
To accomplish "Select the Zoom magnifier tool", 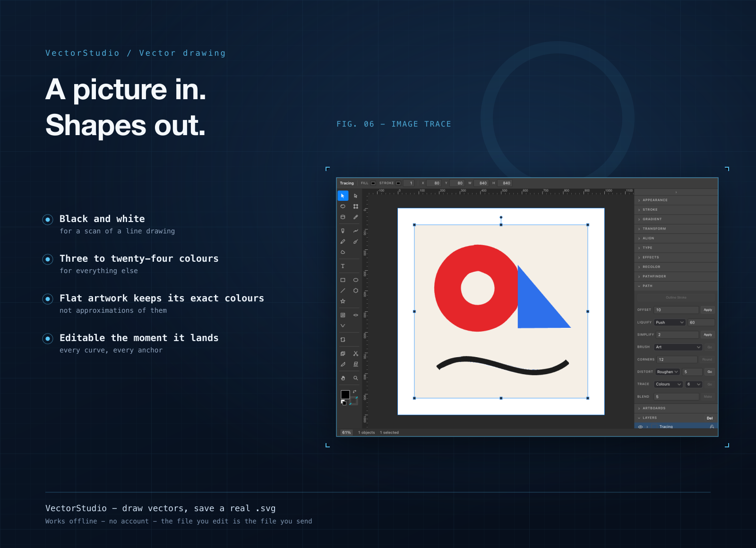I will (356, 378).
